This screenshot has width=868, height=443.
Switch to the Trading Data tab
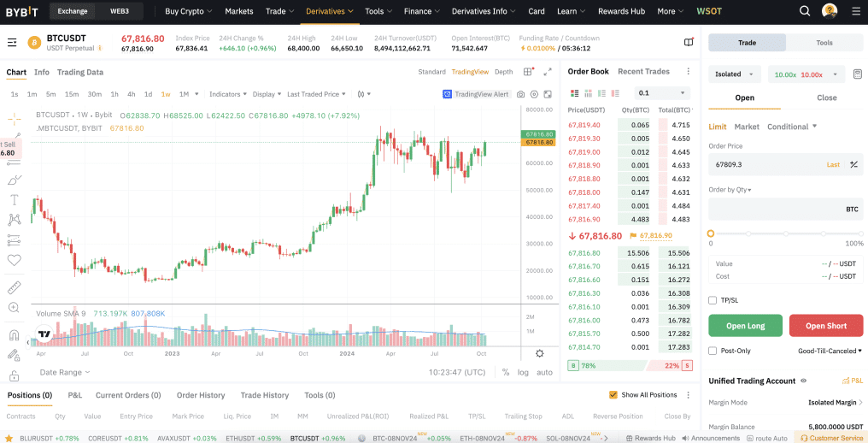[x=79, y=72]
